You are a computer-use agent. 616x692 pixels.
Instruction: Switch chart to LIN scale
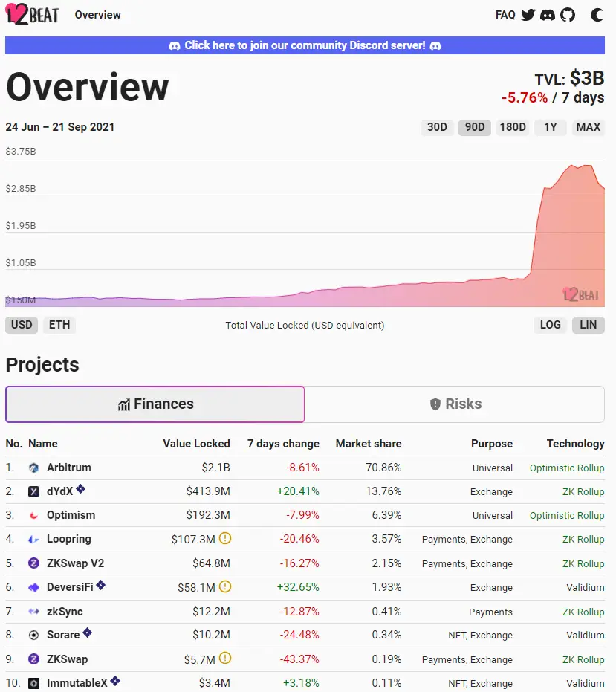(x=589, y=325)
